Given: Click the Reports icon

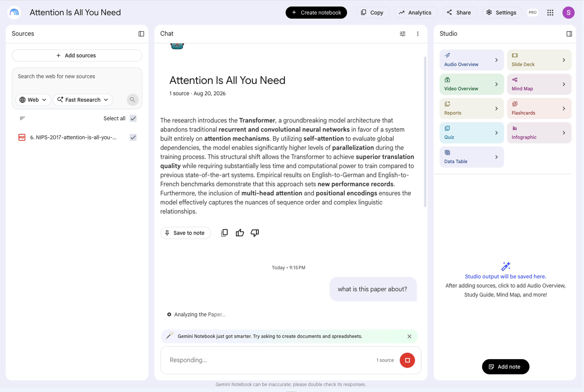Looking at the screenshot, I should pyautogui.click(x=447, y=104).
